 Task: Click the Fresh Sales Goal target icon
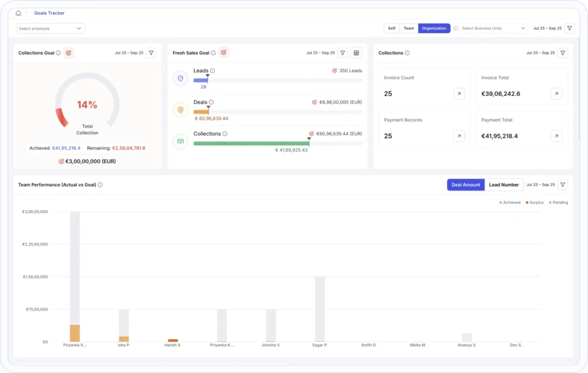223,52
